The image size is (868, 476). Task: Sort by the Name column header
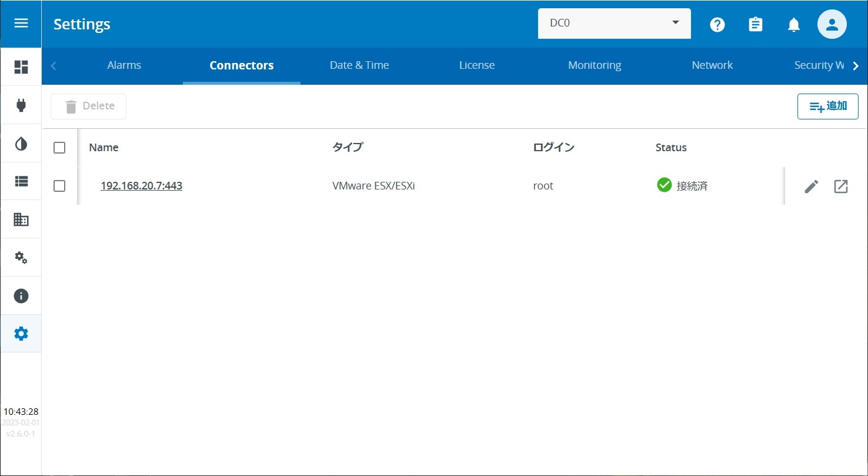coord(104,148)
